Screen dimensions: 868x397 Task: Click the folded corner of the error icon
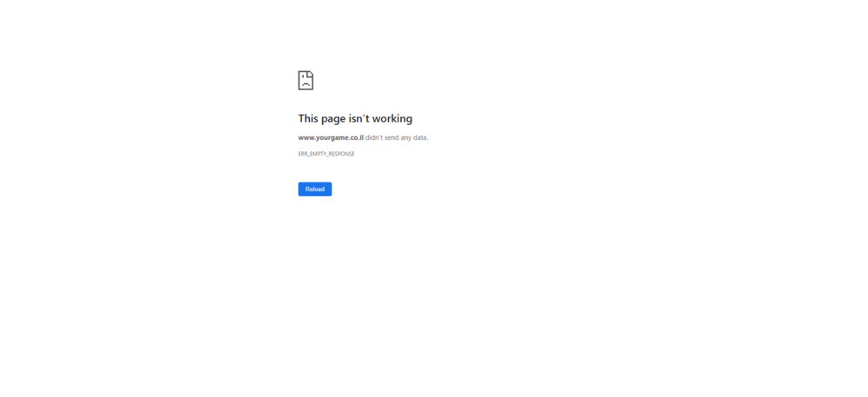click(311, 74)
